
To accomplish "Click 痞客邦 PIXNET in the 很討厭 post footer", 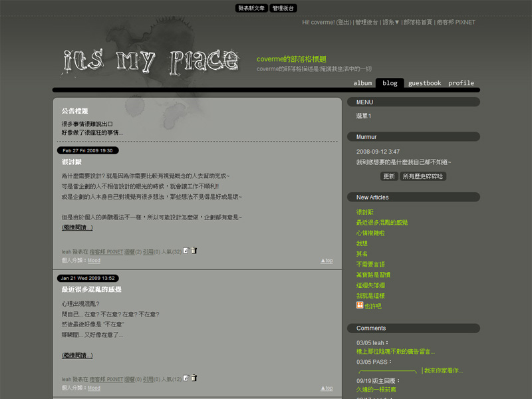I will [106, 252].
